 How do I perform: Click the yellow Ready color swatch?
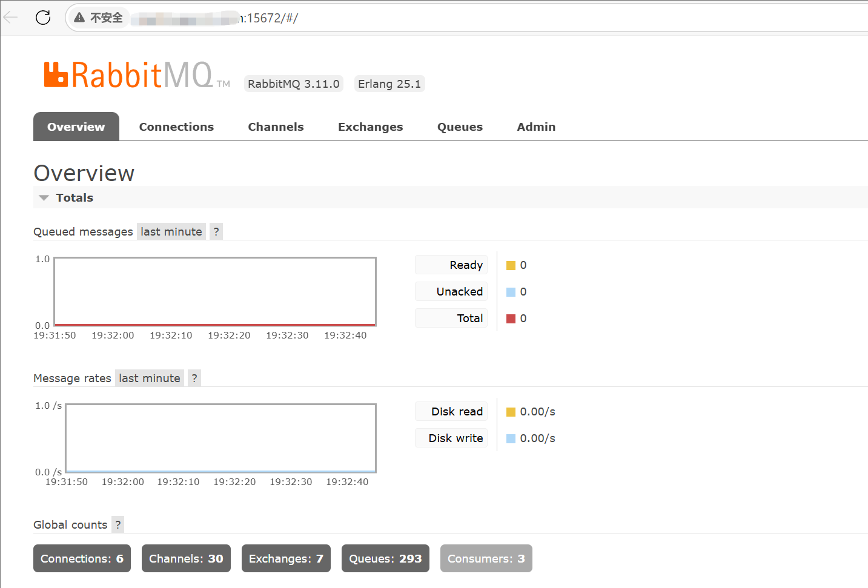tap(511, 265)
